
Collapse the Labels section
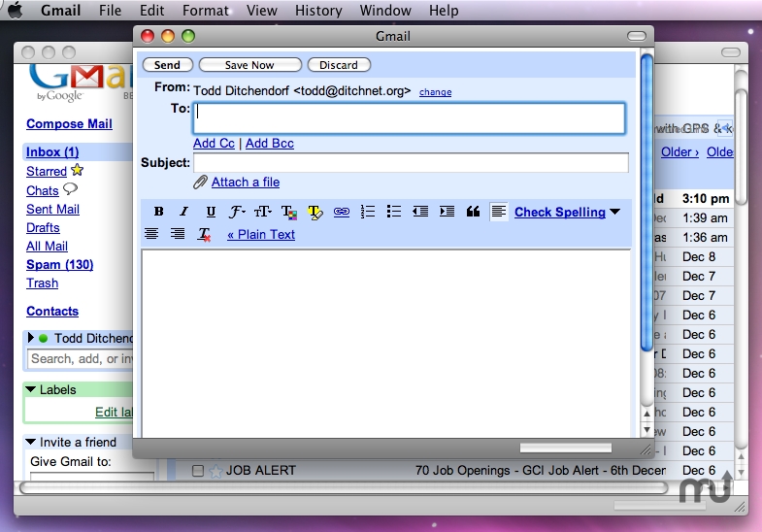[x=31, y=389]
